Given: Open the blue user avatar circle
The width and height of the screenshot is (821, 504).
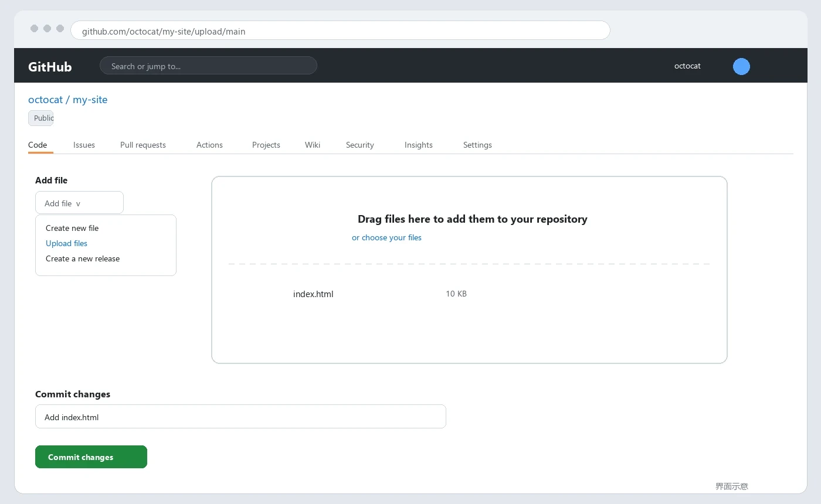Looking at the screenshot, I should pyautogui.click(x=741, y=66).
